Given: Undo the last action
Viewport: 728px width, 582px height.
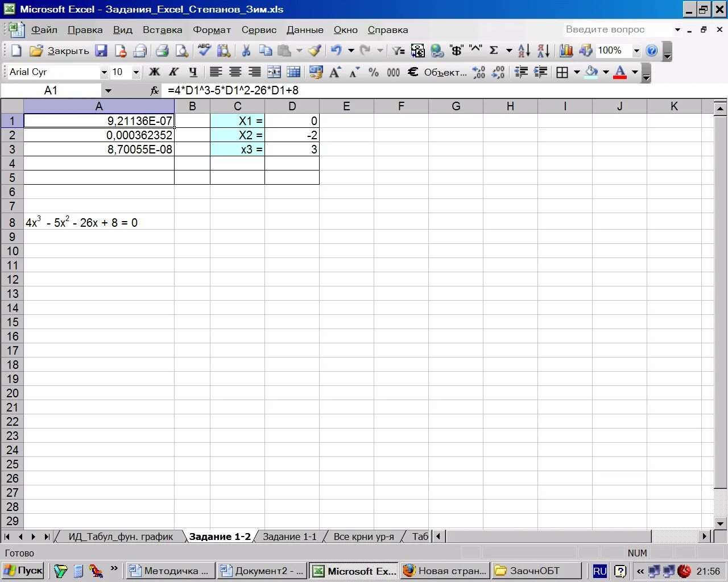Looking at the screenshot, I should tap(337, 51).
